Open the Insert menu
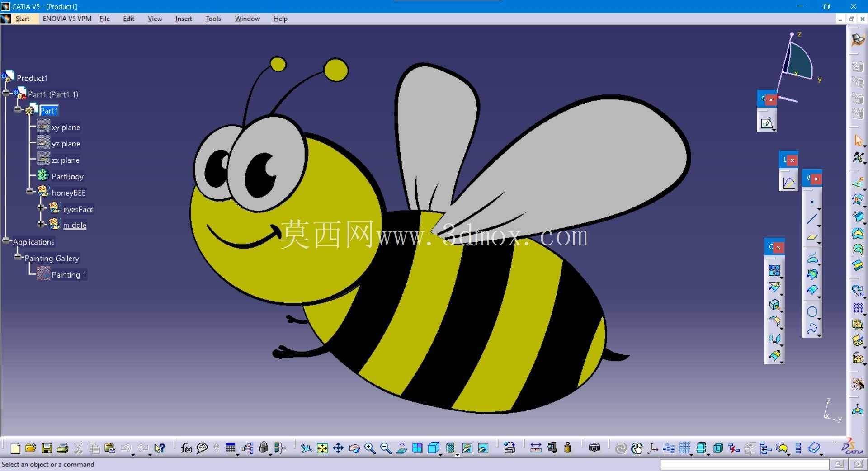 pos(184,19)
